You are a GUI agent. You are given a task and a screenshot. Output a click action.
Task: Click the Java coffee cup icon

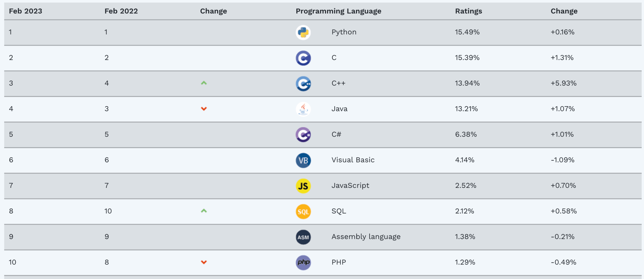(303, 109)
